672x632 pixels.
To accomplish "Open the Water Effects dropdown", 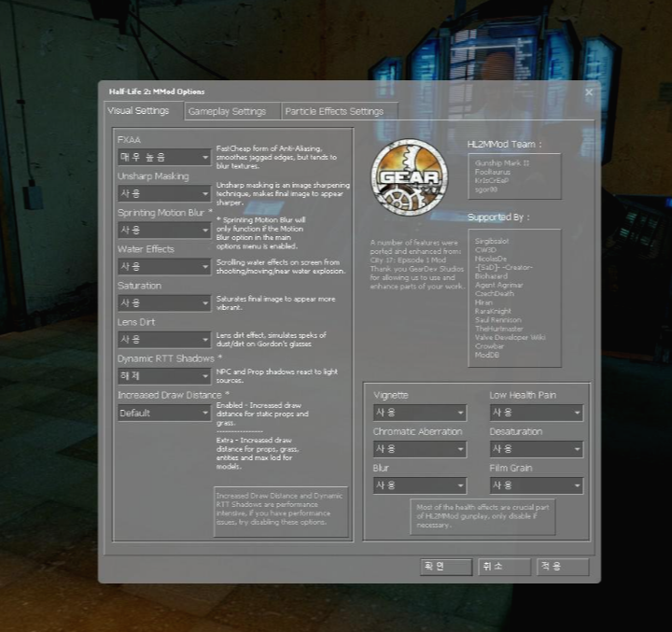I will coord(164,267).
